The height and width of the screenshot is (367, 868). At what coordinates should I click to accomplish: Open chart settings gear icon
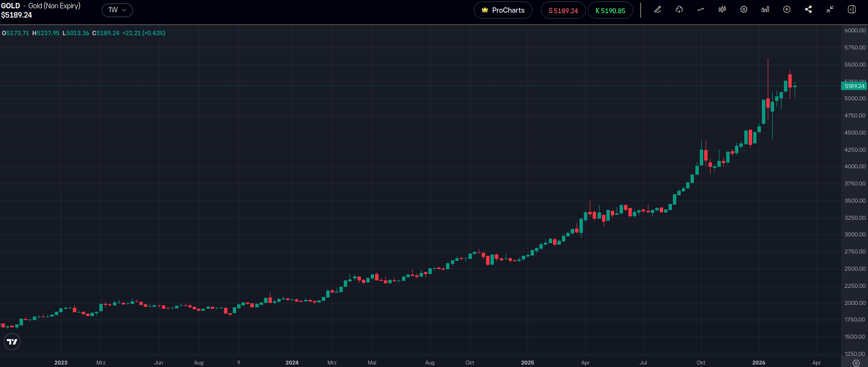[744, 10]
